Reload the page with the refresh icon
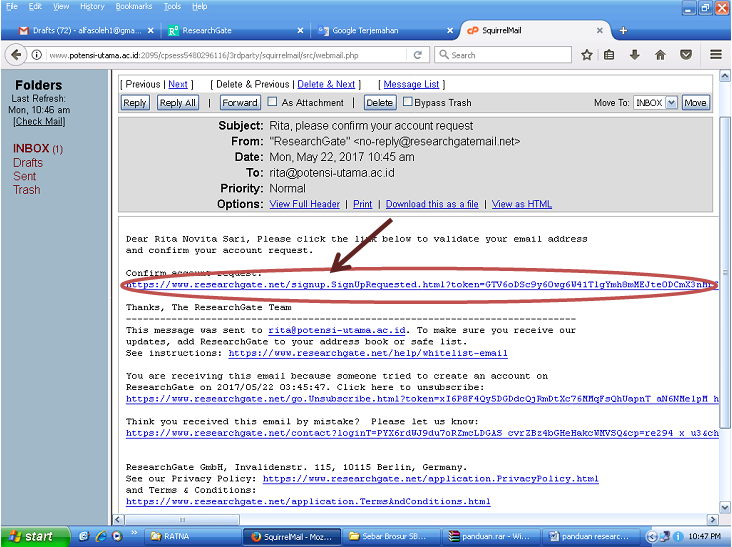This screenshot has height=547, width=732. click(418, 55)
